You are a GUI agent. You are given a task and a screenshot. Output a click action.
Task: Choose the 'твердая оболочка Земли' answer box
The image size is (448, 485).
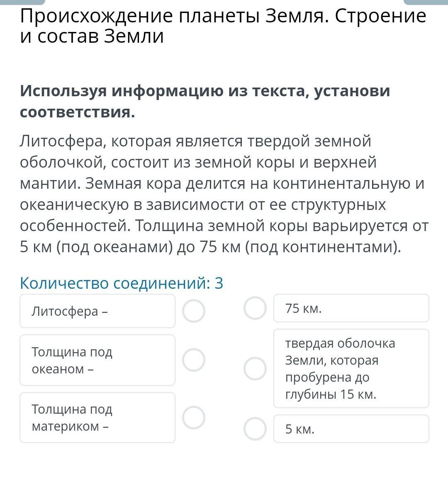click(351, 368)
